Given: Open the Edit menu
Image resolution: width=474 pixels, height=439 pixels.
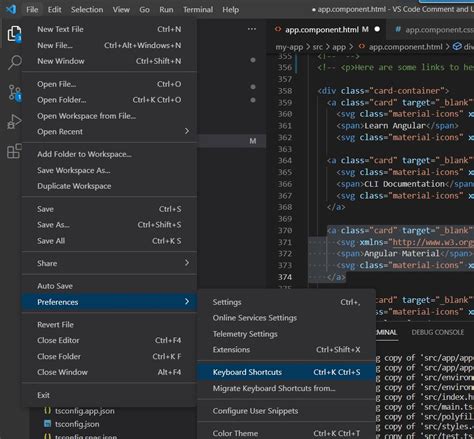Looking at the screenshot, I should (54, 10).
